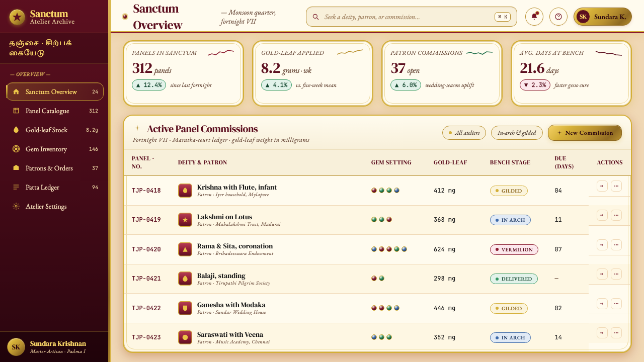Click the ▼ 2.3% change badge
The width and height of the screenshot is (644, 362).
point(535,85)
